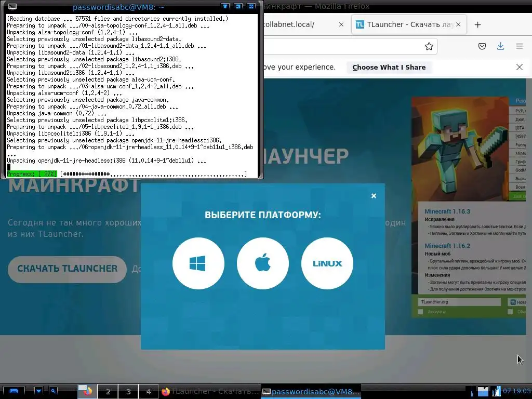
Task: Select the TLauncher - Скачать tab
Action: (409, 24)
